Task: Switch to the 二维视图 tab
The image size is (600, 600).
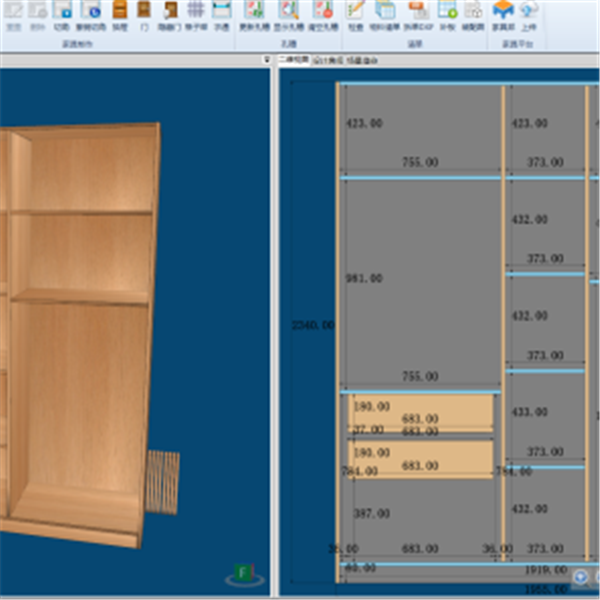Action: 293,61
